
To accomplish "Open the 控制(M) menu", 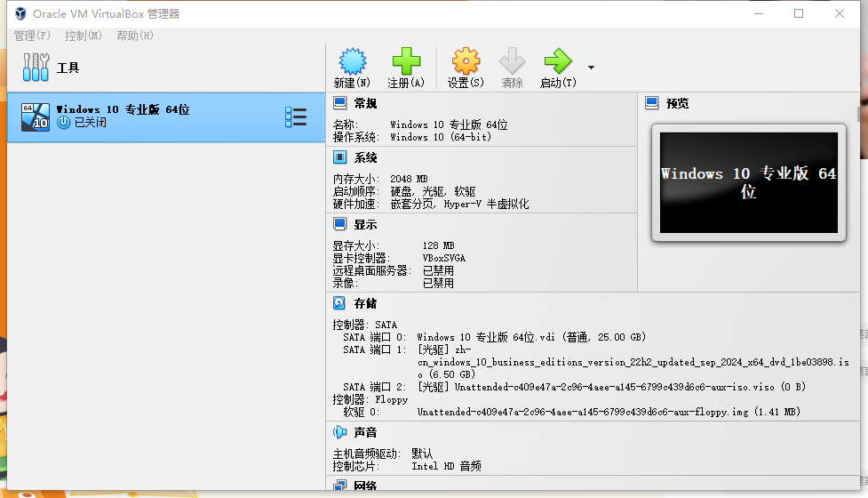I will pyautogui.click(x=84, y=36).
